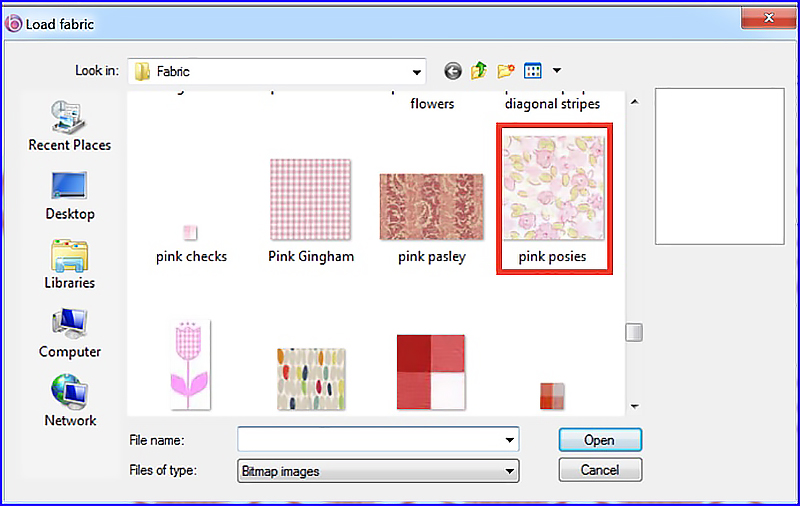Expand Files of type dropdown
Image resolution: width=800 pixels, height=506 pixels.
510,469
